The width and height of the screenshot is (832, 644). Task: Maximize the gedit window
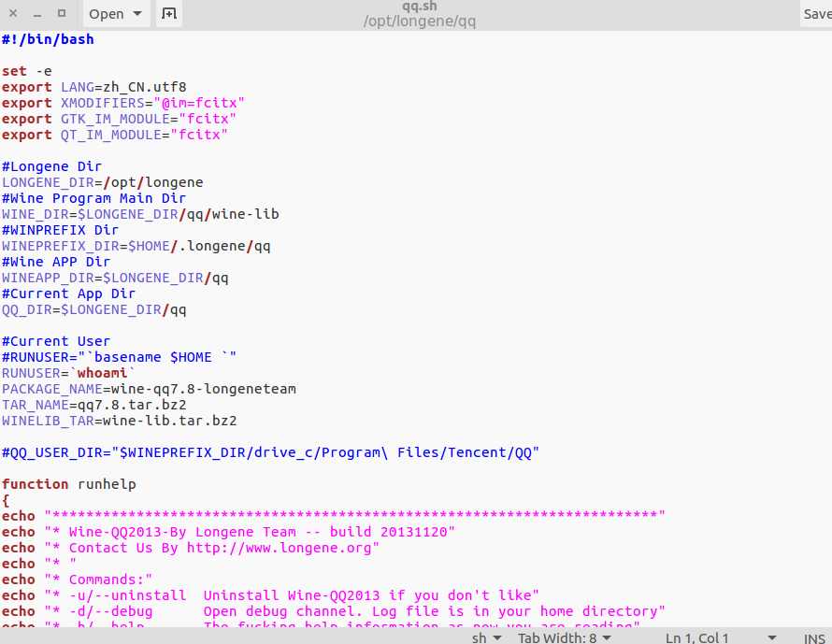pos(62,13)
